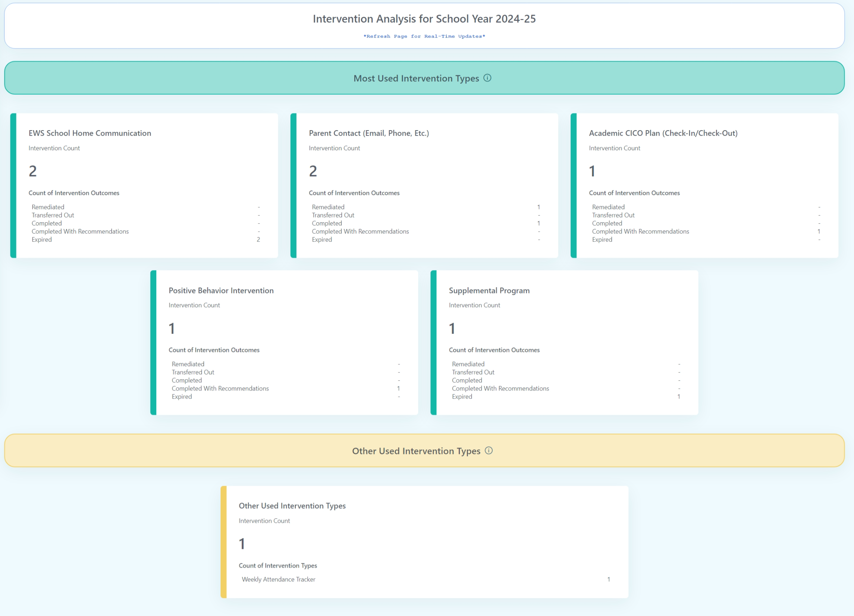Click Weekly Attendance Tracker row
Screen dimensions: 854x616
[278, 579]
